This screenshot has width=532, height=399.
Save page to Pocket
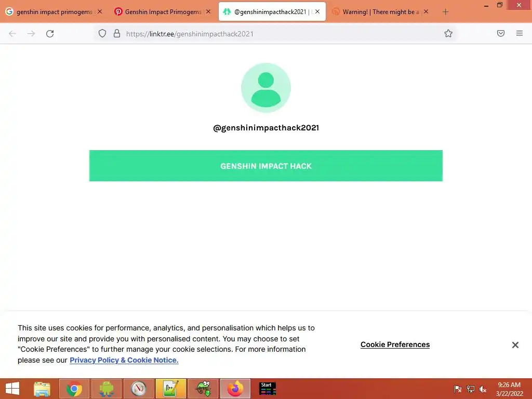[x=500, y=33]
